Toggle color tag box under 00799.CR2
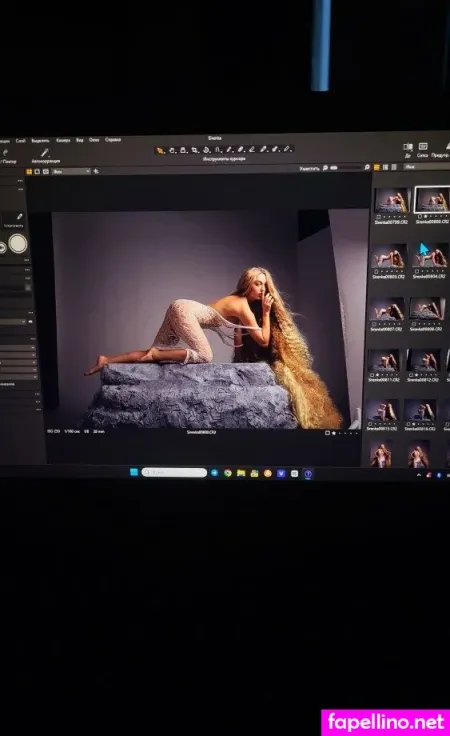Screen dimensions: 450x736 (378, 217)
